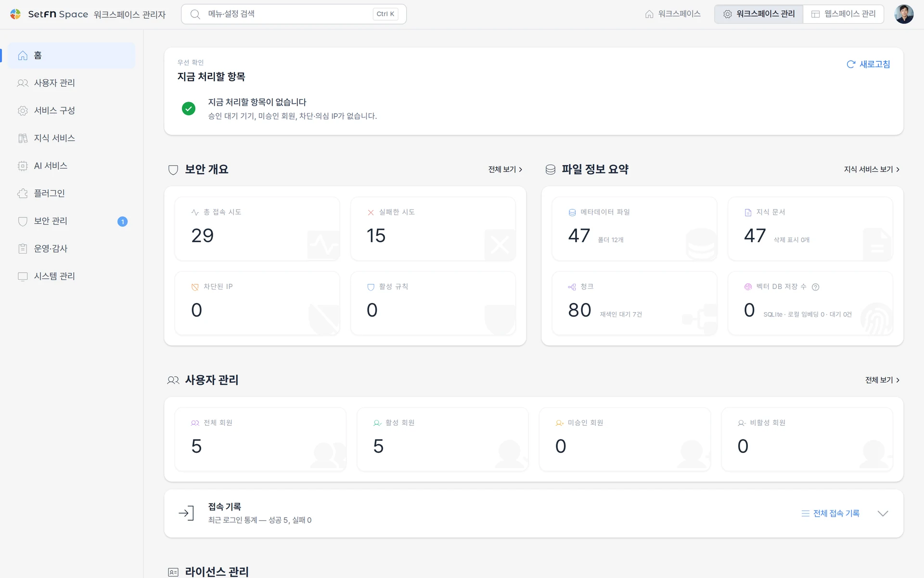Screen dimensions: 924x578
Task: Open 보안 관리 in the sidebar
Action: tap(71, 221)
